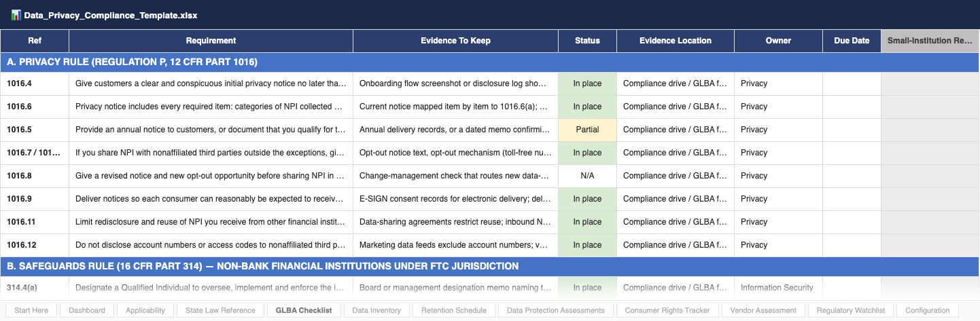The image size is (980, 321).
Task: Switch to Consumer Rights Tracker tab
Action: (x=667, y=310)
